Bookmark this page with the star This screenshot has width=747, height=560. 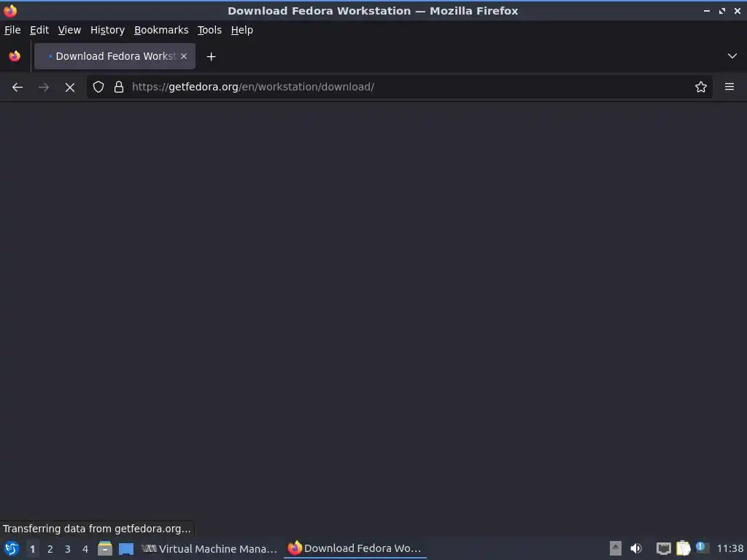point(701,87)
